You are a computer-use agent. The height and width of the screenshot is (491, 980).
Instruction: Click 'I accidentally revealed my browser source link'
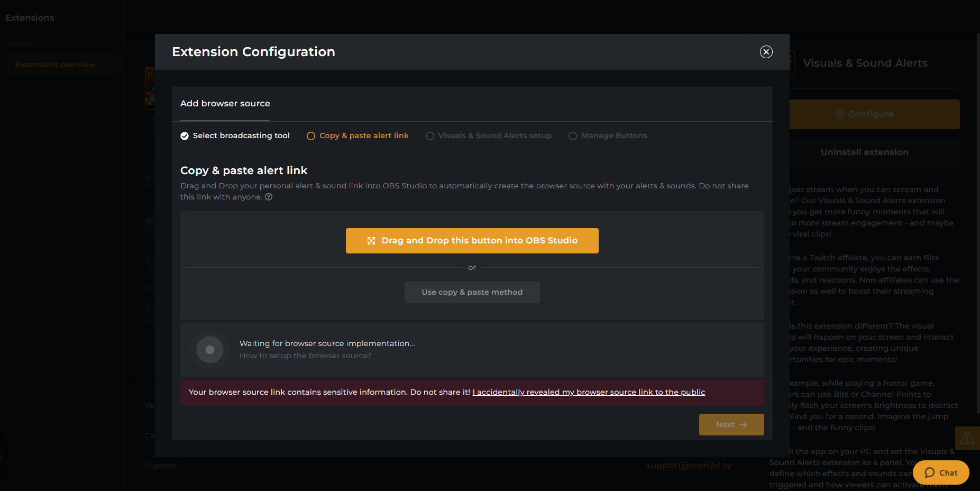coord(589,392)
